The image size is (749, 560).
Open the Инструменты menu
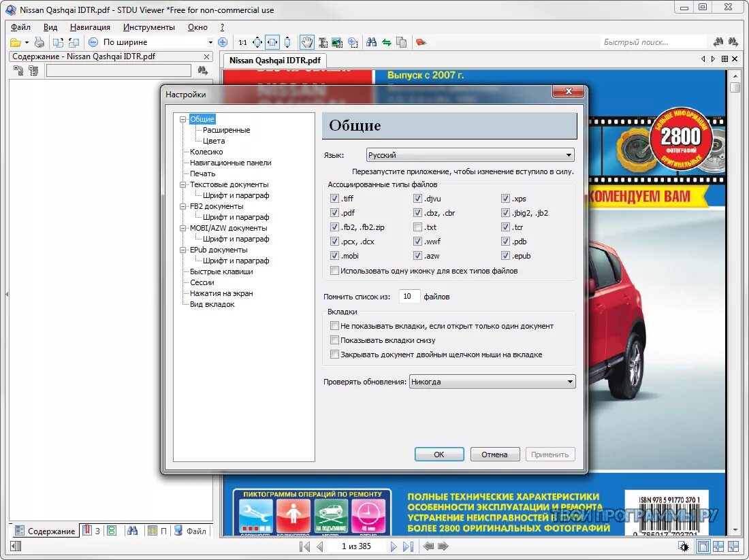(148, 27)
